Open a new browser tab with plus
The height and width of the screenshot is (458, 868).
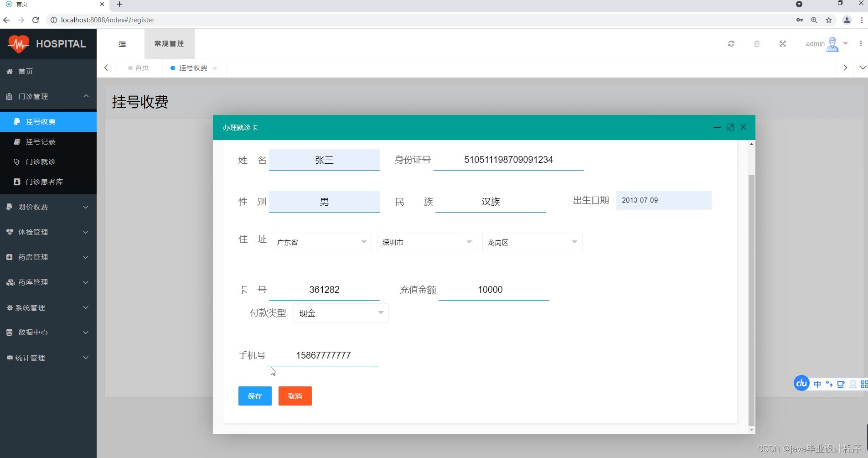pyautogui.click(x=119, y=4)
